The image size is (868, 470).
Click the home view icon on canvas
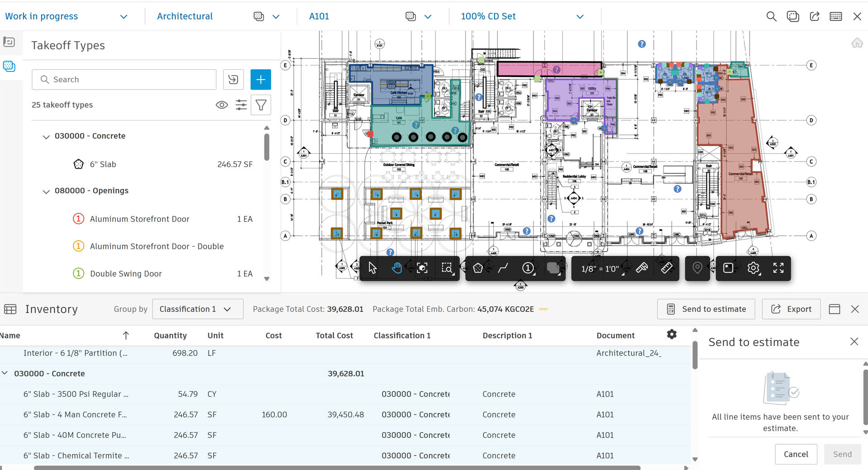click(857, 43)
